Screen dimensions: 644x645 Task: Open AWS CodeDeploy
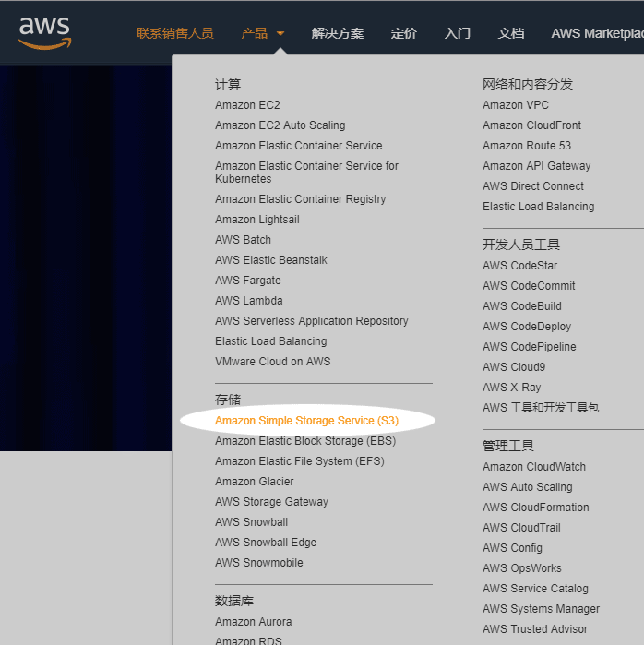tap(527, 327)
